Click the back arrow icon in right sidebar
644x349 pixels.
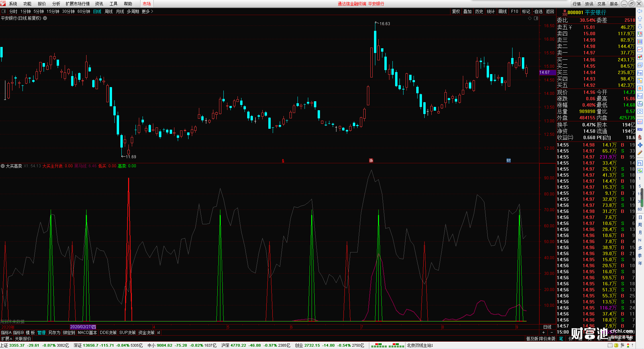click(640, 11)
